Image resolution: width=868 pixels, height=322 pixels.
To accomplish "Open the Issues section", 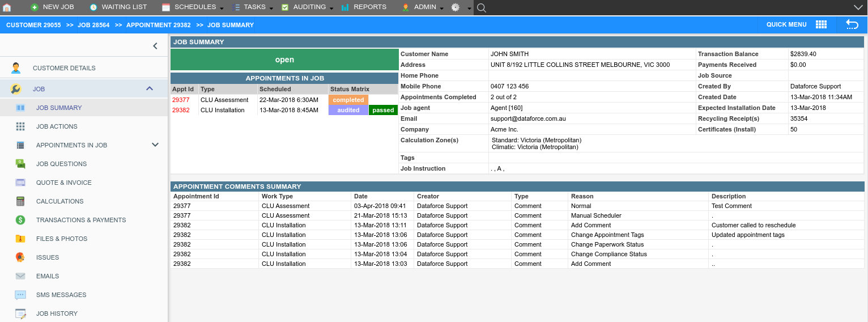I will tap(48, 257).
